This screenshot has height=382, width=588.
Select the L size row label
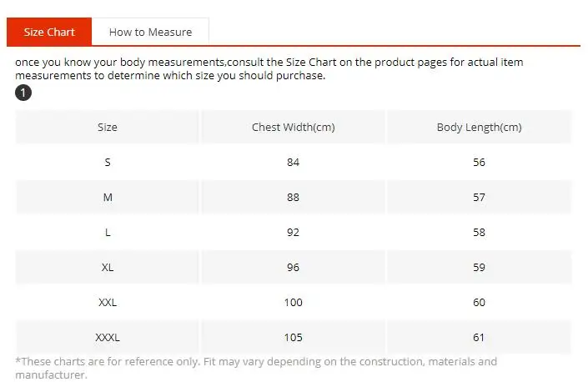108,233
